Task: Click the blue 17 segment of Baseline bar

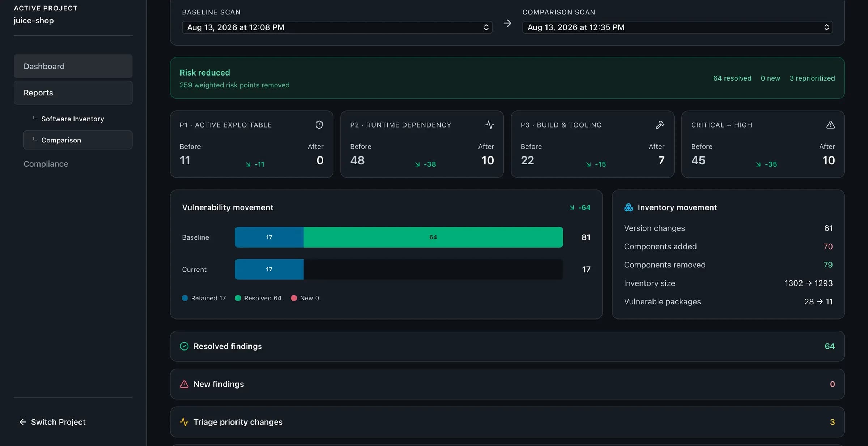Action: pyautogui.click(x=269, y=237)
